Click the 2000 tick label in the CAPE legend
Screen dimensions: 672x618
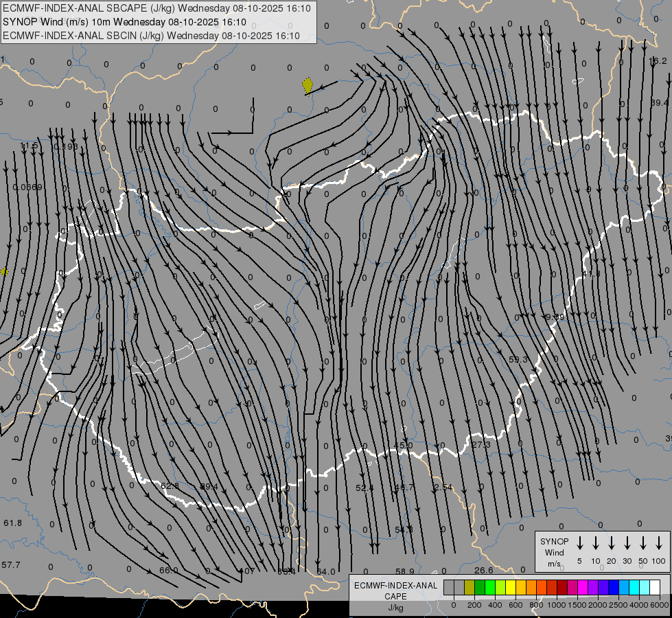[597, 605]
